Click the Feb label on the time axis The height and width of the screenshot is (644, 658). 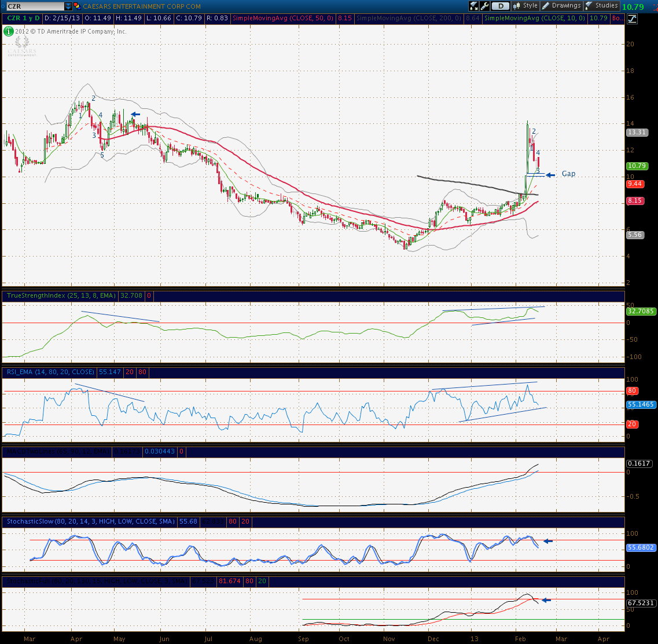(x=520, y=639)
